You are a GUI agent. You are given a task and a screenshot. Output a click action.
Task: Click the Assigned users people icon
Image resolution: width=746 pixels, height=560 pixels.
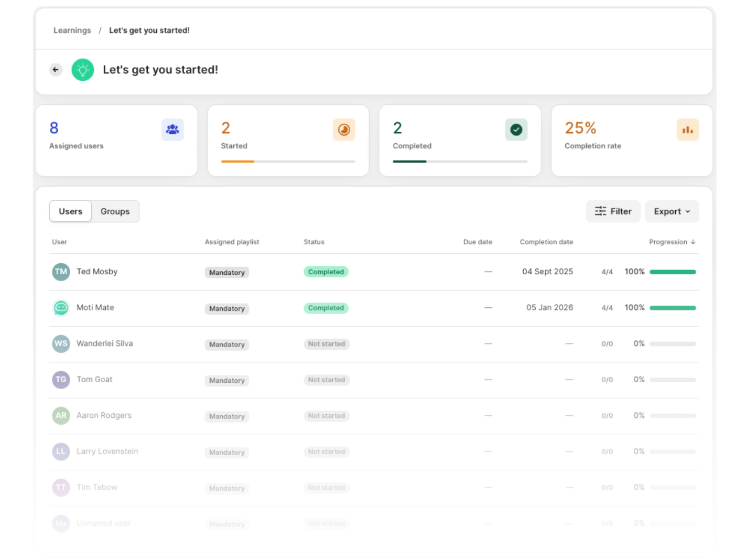[172, 130]
